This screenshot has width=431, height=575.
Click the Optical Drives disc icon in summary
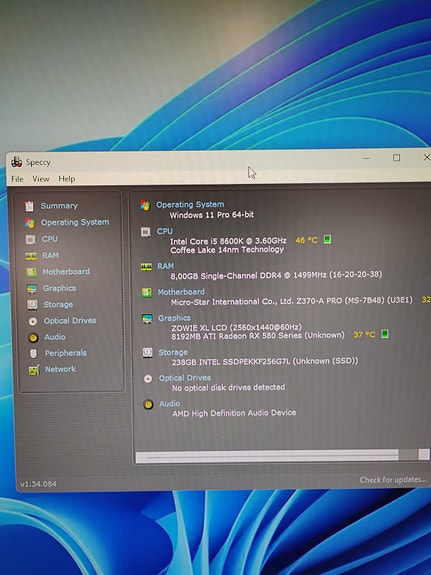(148, 379)
